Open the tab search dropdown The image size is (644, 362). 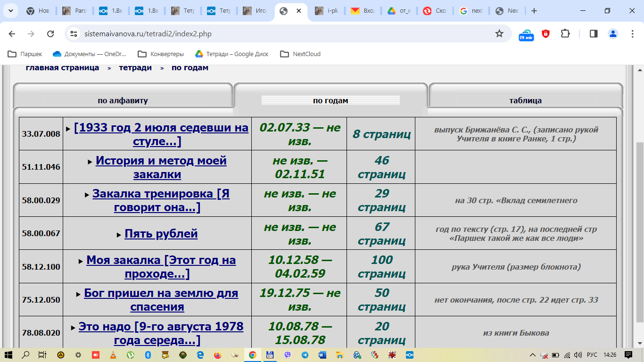[x=10, y=11]
